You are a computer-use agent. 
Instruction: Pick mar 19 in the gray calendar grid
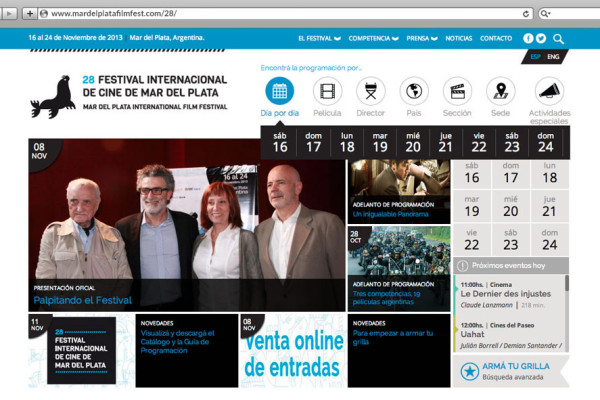tap(472, 207)
